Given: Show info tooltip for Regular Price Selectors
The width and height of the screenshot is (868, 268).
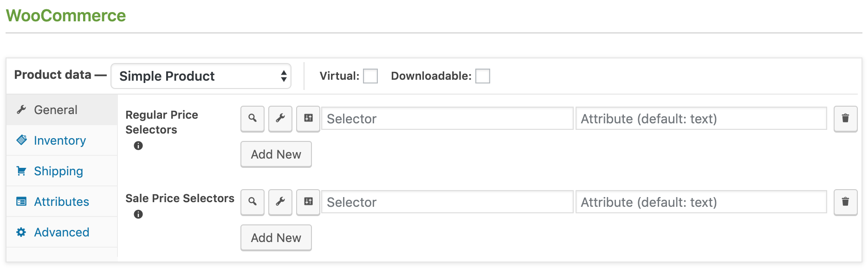Looking at the screenshot, I should [138, 146].
